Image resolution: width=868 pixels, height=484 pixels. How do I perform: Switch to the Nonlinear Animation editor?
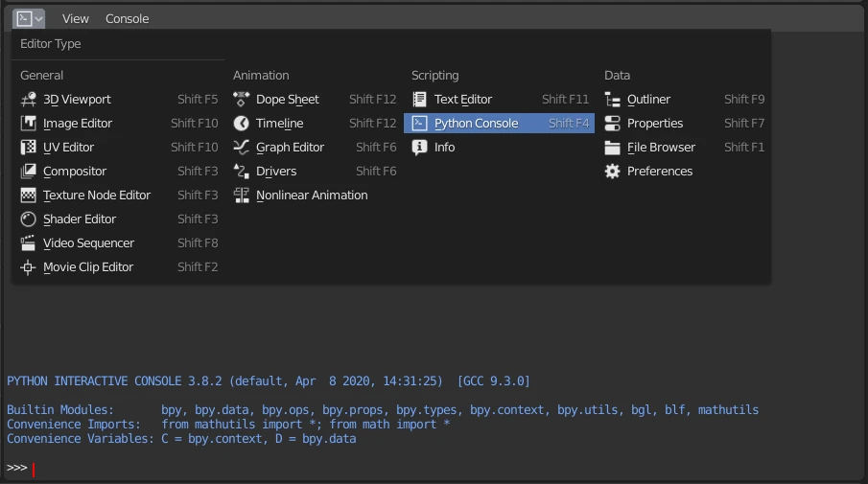pos(312,196)
